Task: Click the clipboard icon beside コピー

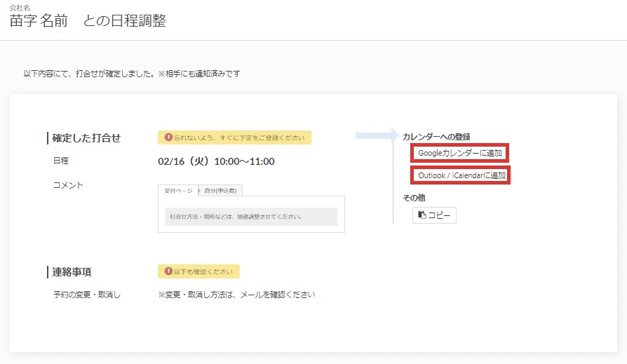Action: coord(422,215)
